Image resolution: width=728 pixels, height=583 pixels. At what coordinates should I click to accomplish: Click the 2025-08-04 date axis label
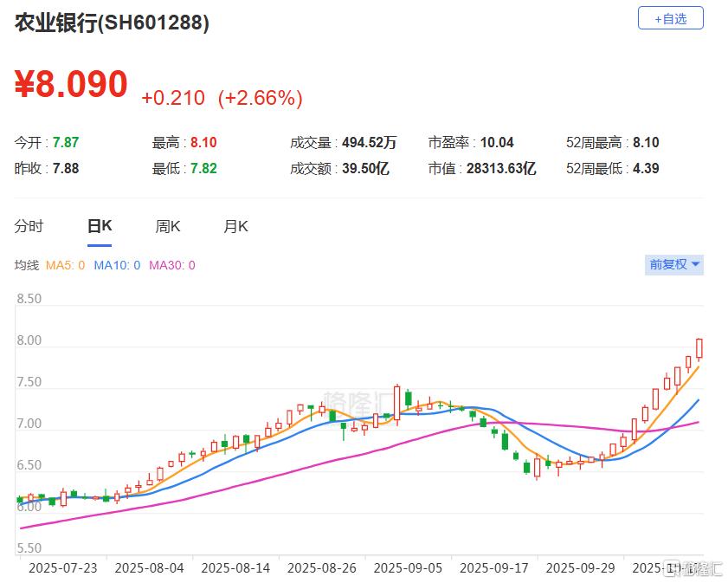(149, 568)
